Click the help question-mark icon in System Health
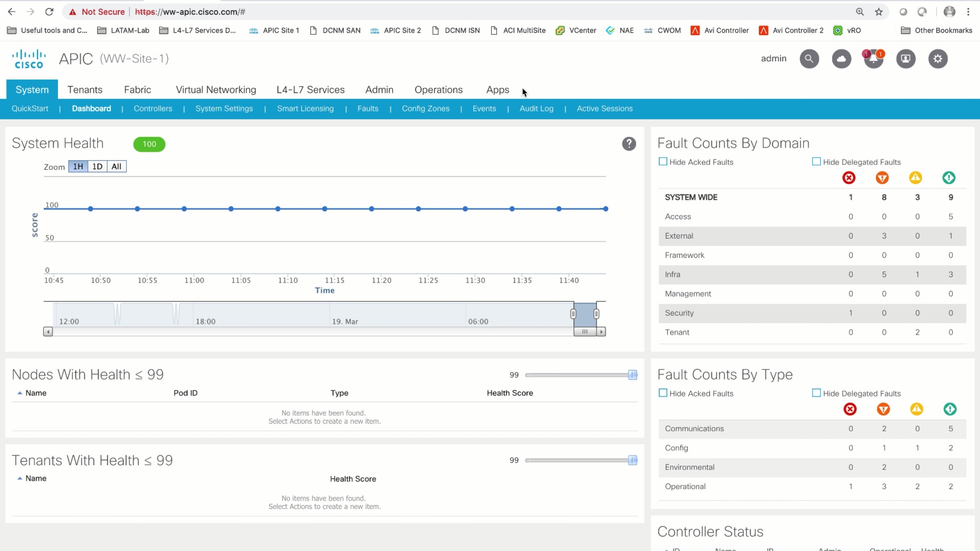 [629, 144]
